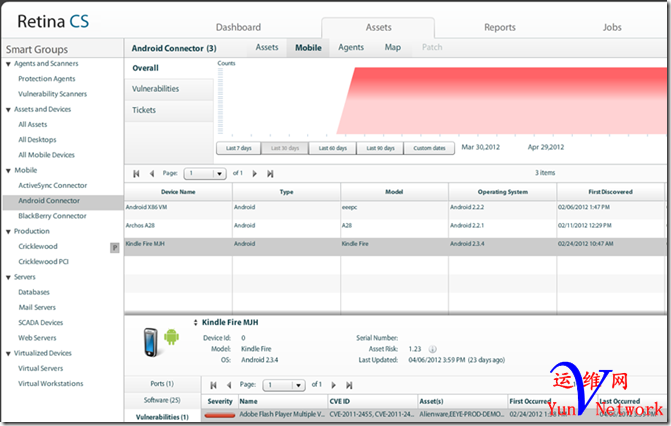The width and height of the screenshot is (671, 426).
Task: Click next page arrow in device list
Action: click(255, 173)
